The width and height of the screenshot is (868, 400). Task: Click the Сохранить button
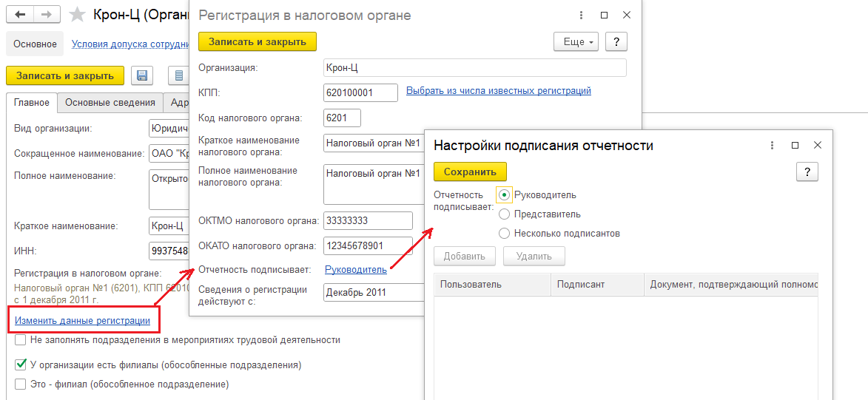(470, 172)
